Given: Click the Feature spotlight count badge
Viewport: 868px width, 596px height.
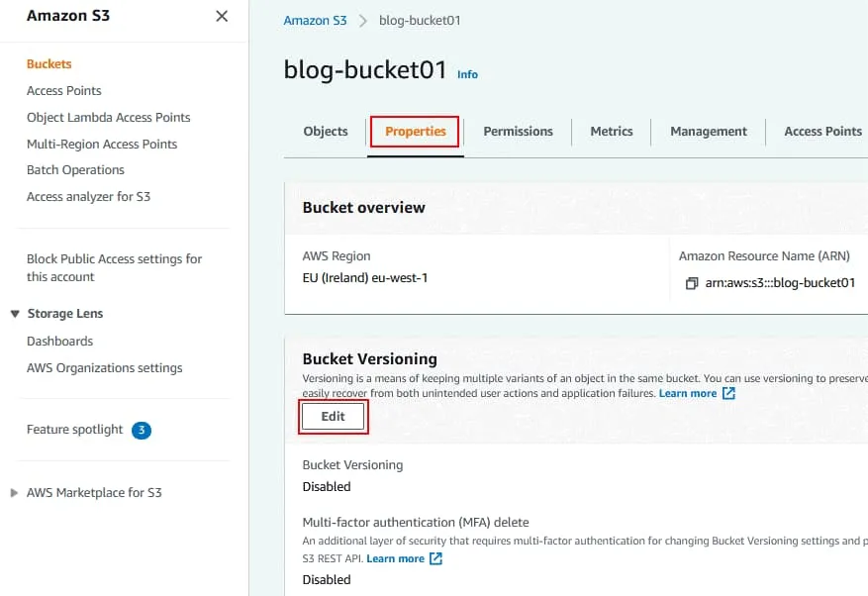Looking at the screenshot, I should tap(142, 430).
